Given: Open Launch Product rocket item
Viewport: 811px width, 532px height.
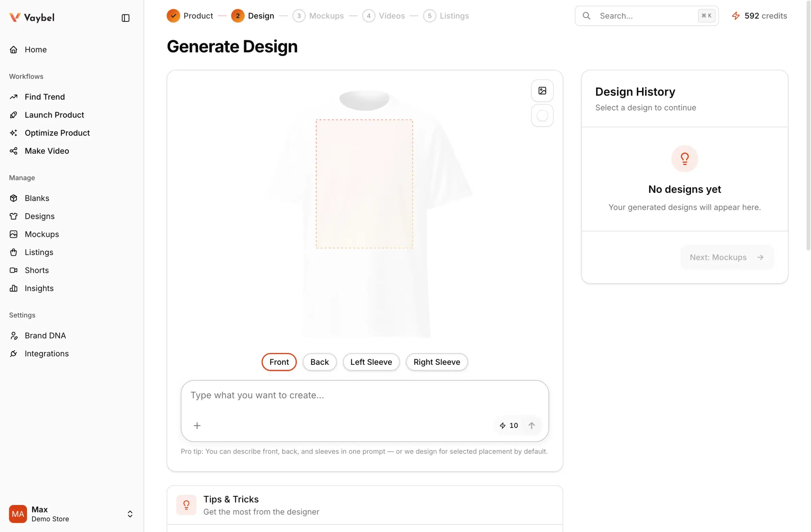Looking at the screenshot, I should [x=54, y=115].
